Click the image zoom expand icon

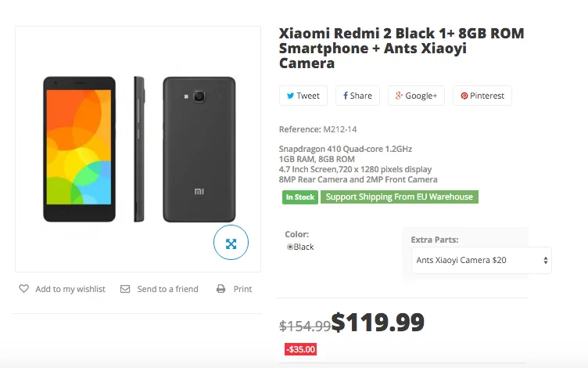pos(231,244)
